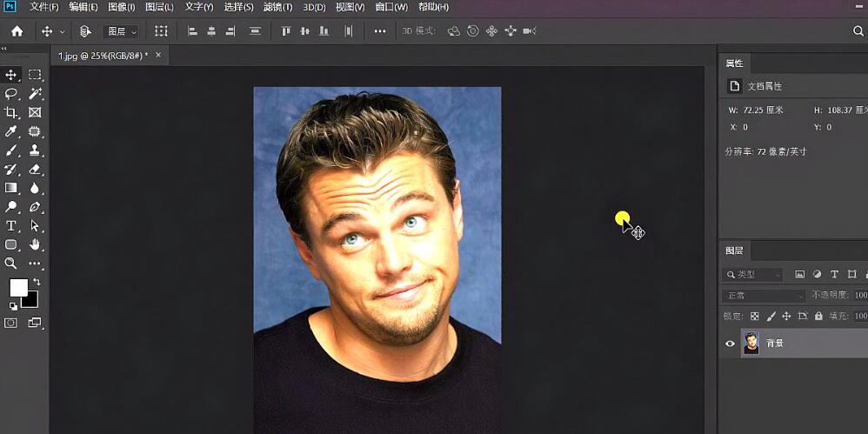Activate the Hand tool
The image size is (868, 434).
point(35,244)
